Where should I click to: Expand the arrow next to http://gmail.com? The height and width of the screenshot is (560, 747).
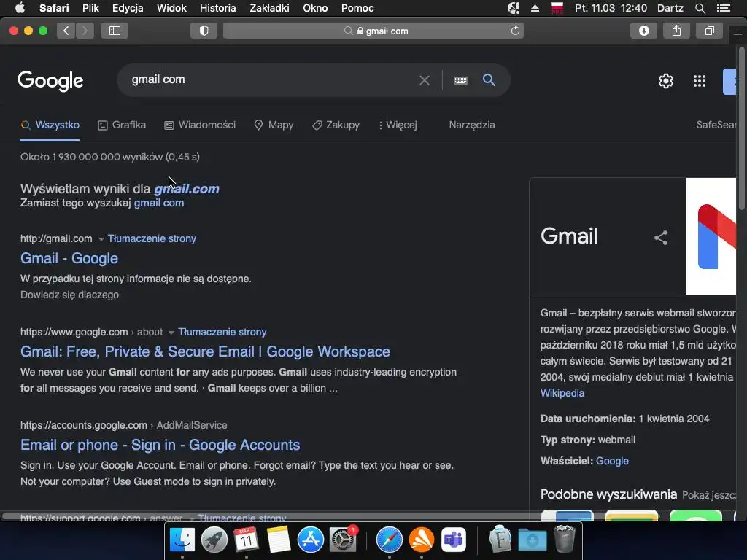(x=101, y=239)
